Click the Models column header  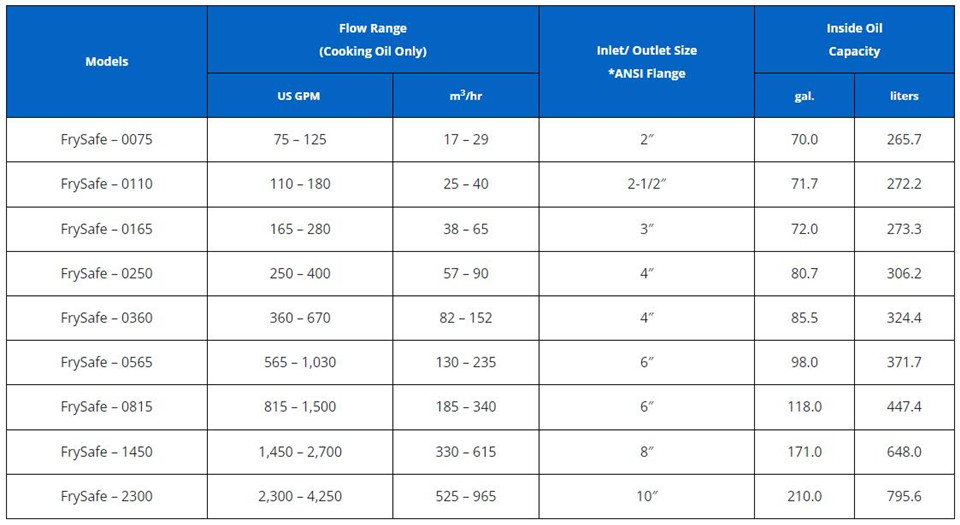point(107,62)
